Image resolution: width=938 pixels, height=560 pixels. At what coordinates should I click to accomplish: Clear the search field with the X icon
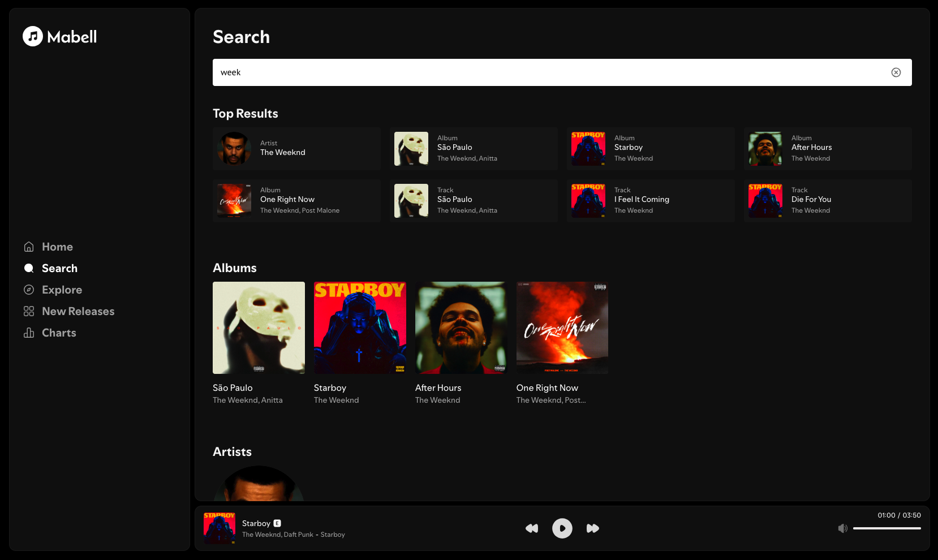896,72
